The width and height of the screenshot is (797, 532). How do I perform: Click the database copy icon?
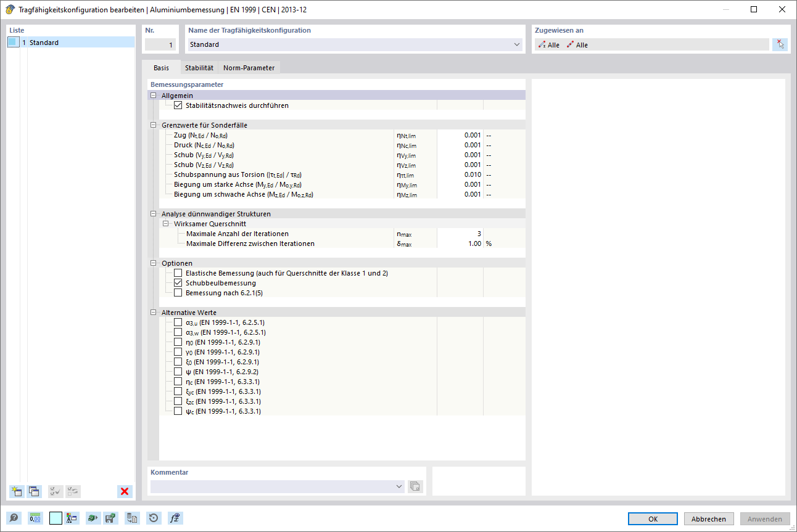(132, 518)
